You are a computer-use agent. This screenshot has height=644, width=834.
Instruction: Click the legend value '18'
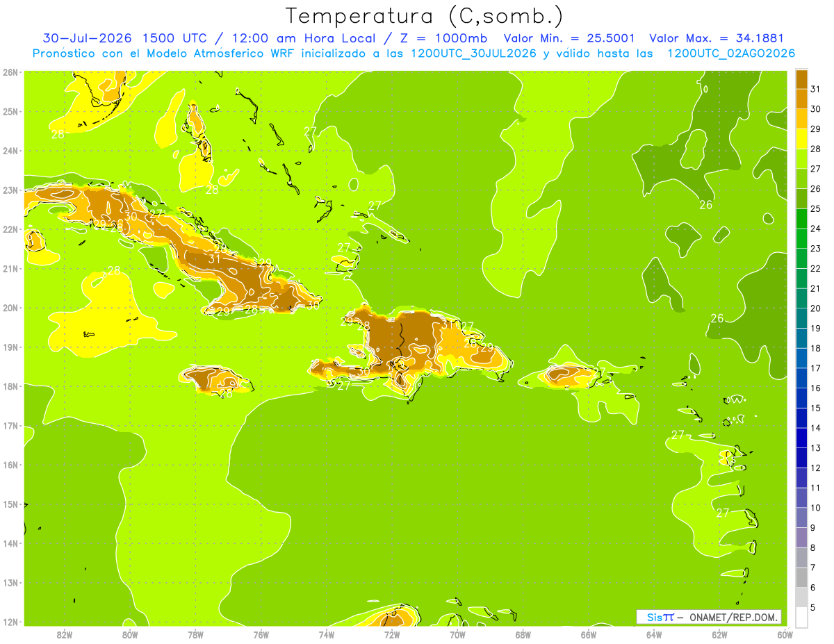pyautogui.click(x=816, y=348)
